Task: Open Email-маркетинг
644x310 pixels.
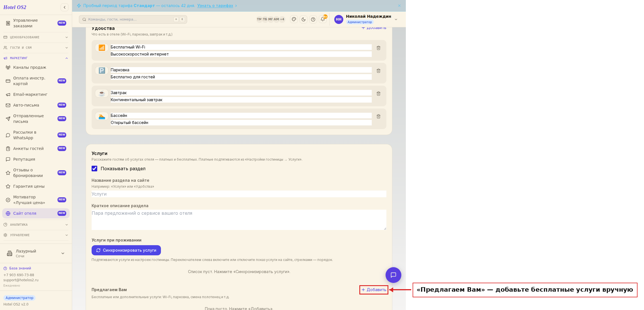Action: [36, 94]
